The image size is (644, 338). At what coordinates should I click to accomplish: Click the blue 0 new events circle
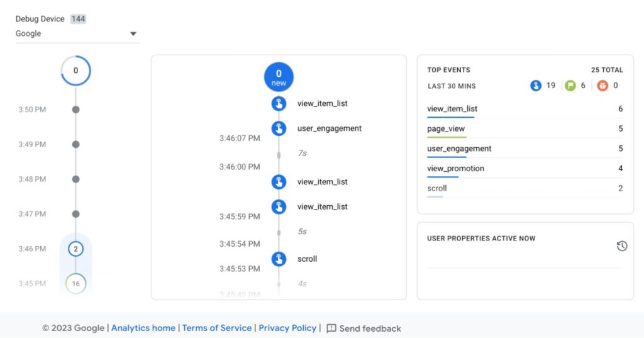(x=279, y=77)
